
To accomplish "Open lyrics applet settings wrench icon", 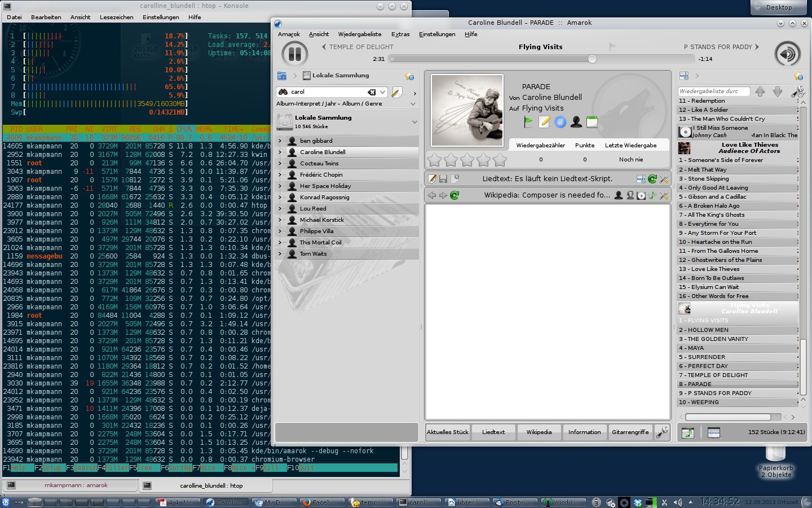I will click(664, 179).
